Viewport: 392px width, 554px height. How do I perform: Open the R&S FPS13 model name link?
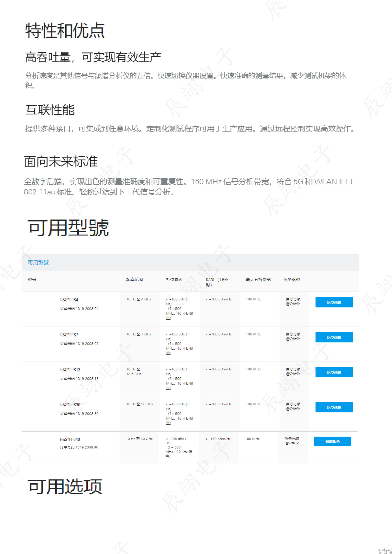point(70,370)
